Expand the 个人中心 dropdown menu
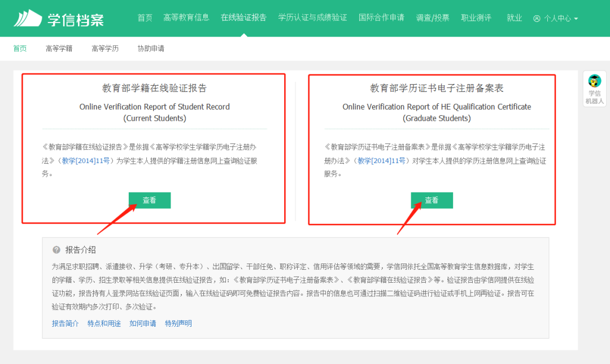The width and height of the screenshot is (610, 364). 559,17
